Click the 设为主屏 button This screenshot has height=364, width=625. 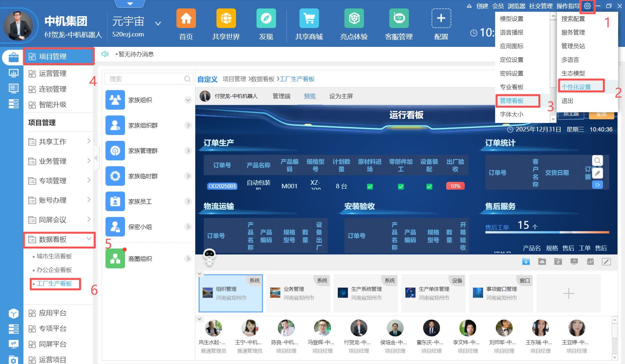(x=341, y=96)
